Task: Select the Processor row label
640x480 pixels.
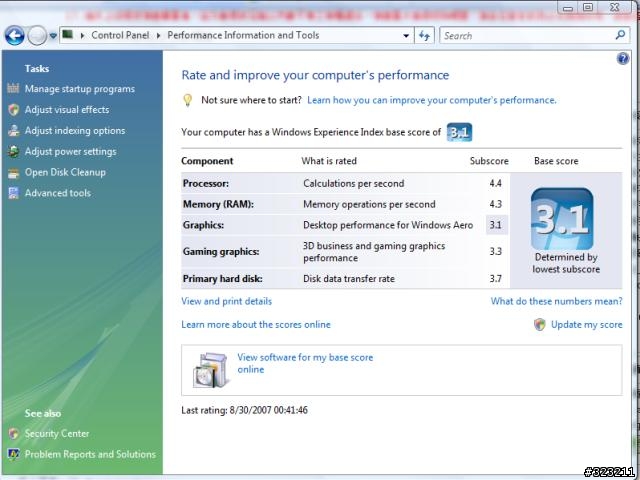Action: pos(206,183)
